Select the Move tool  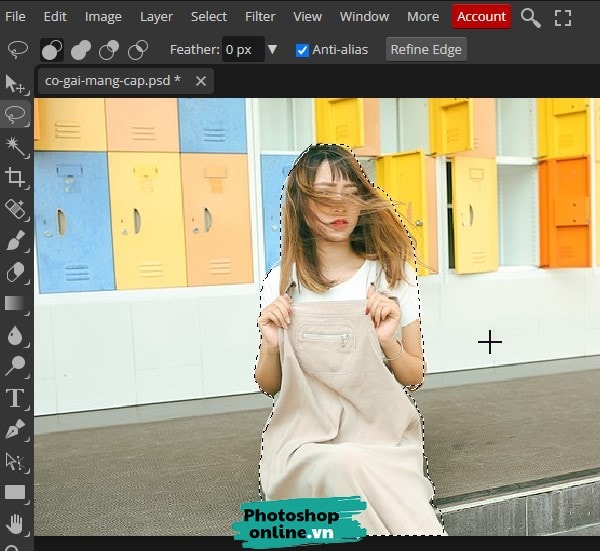point(15,83)
